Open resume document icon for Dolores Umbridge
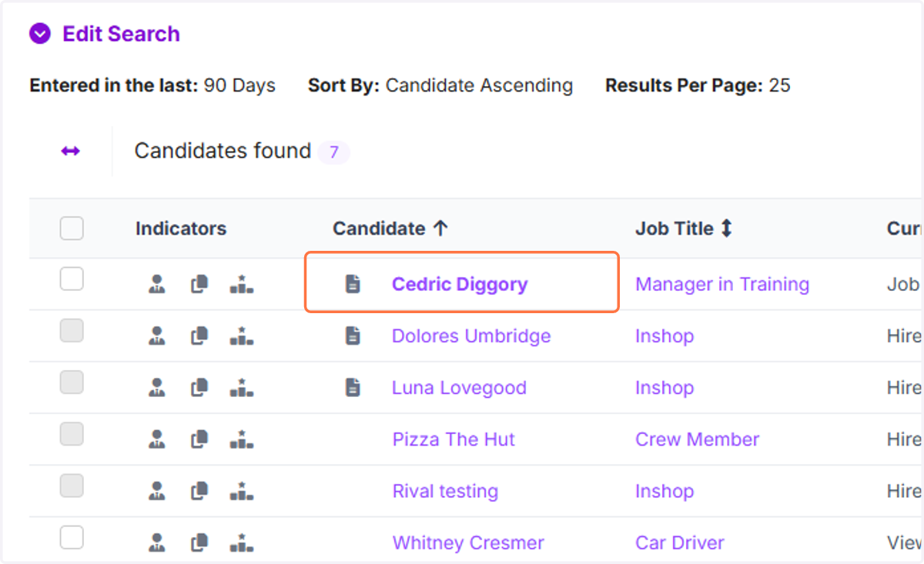This screenshot has height=564, width=924. coord(353,335)
